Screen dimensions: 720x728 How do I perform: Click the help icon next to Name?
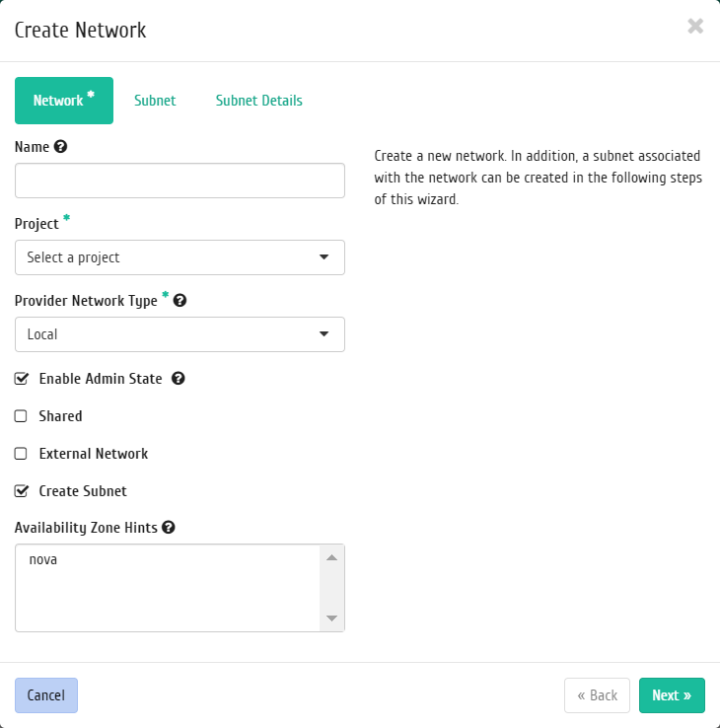point(60,147)
